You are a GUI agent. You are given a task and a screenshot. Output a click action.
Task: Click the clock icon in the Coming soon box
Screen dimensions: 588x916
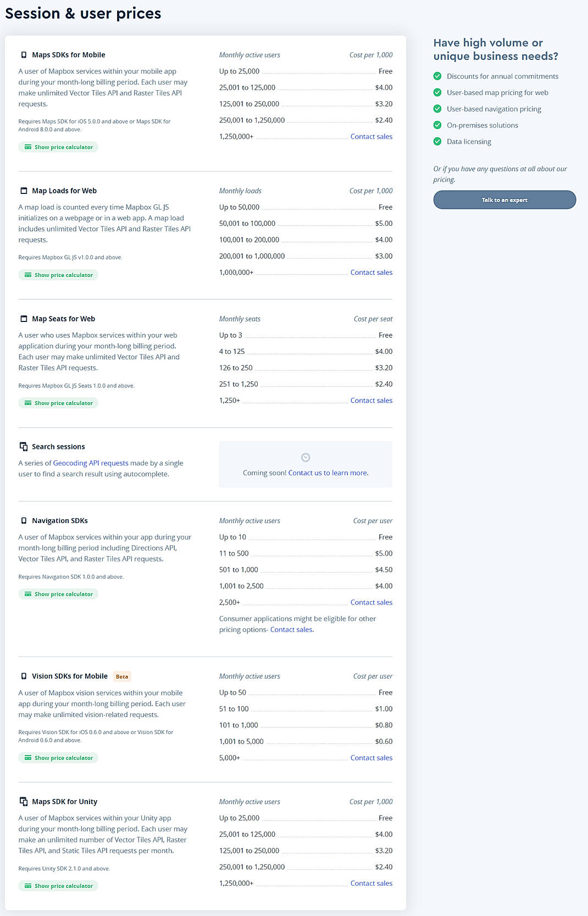(306, 457)
